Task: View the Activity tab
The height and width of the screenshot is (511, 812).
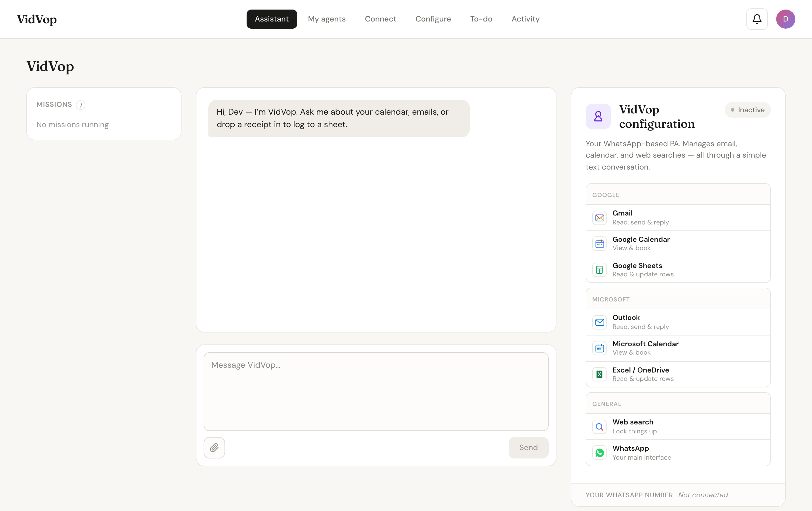Action: click(525, 19)
